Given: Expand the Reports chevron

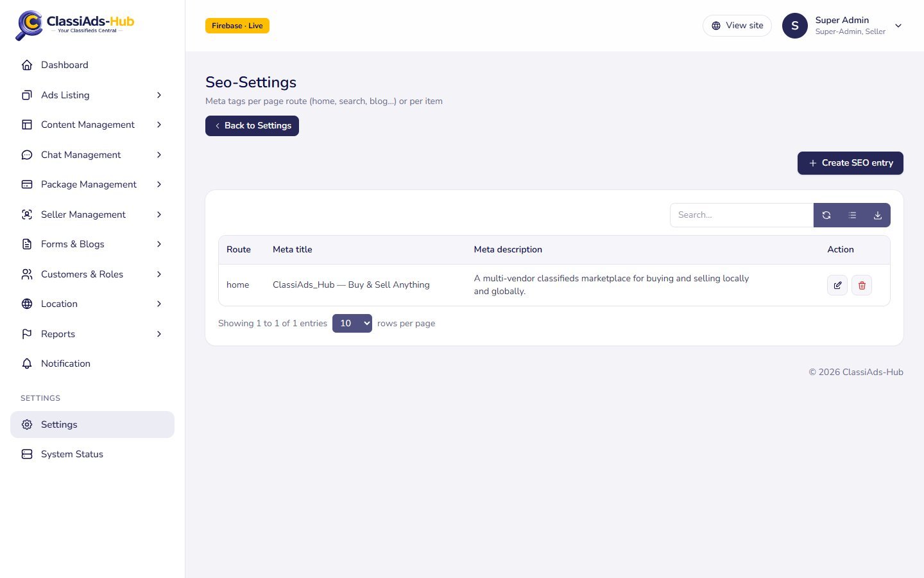Looking at the screenshot, I should pyautogui.click(x=159, y=334).
